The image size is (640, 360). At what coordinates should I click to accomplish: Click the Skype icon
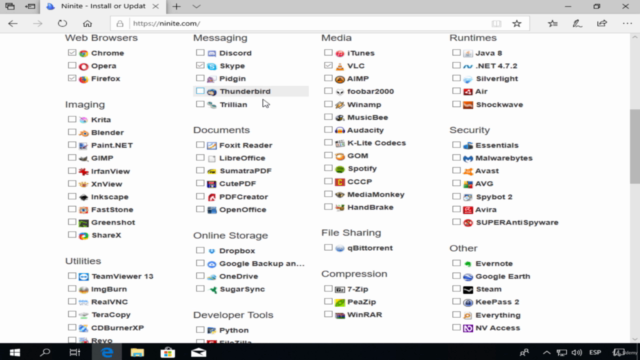(212, 66)
